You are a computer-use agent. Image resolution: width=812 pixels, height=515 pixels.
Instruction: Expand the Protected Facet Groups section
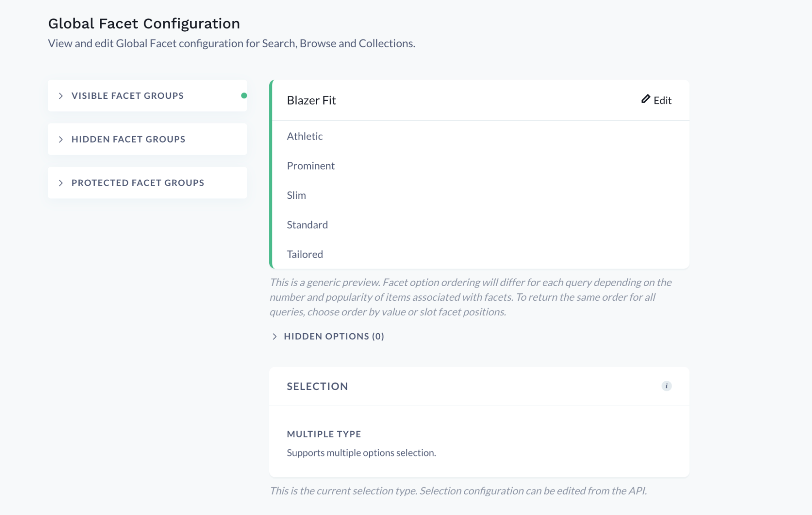tap(138, 183)
